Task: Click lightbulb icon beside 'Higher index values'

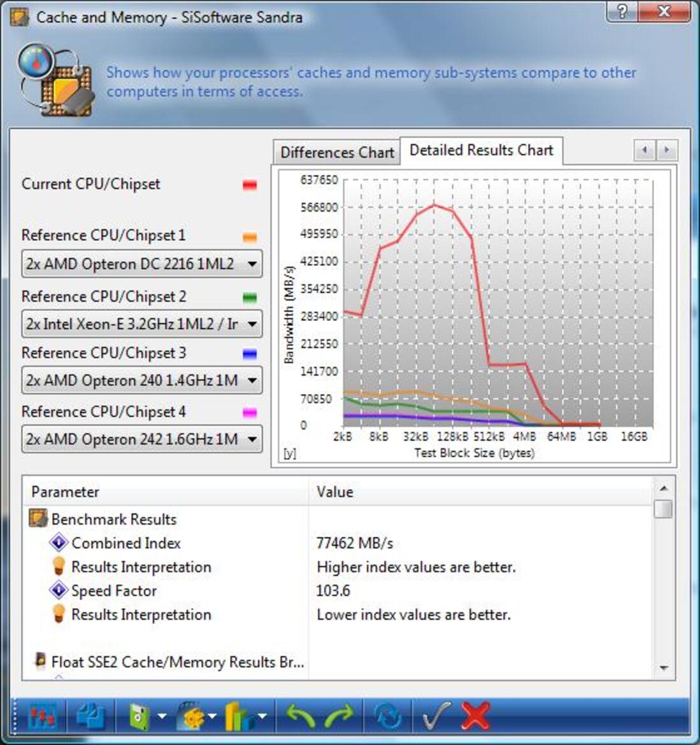Action: tap(59, 566)
